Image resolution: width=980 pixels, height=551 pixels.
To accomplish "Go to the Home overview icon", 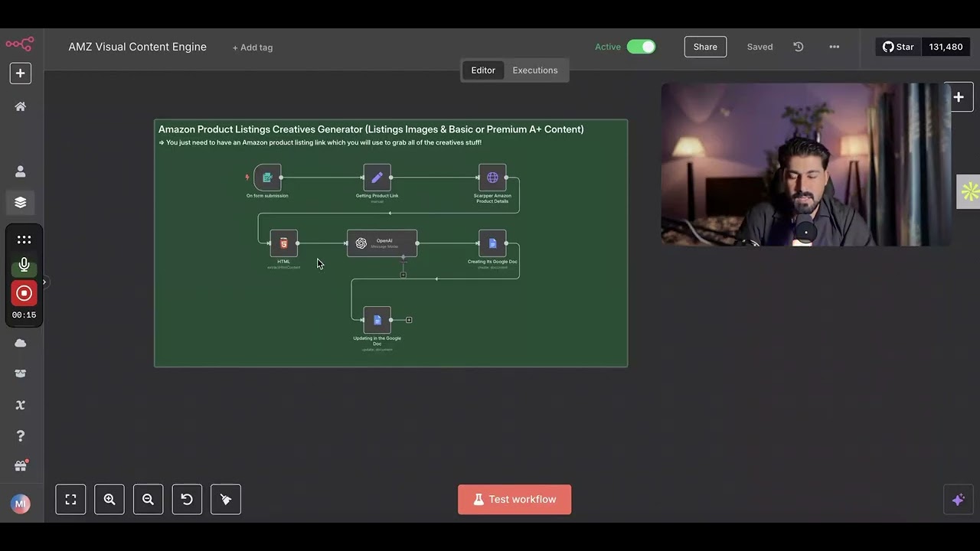I will pos(21,106).
